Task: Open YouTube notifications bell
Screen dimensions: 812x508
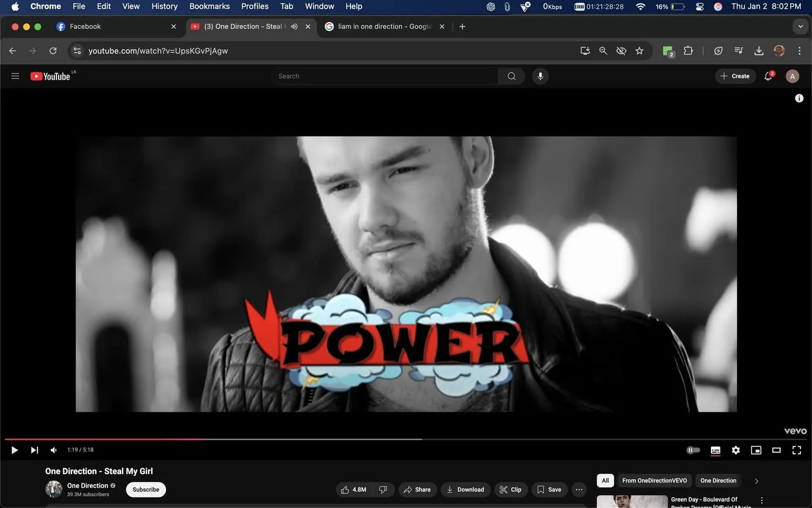Action: tap(768, 76)
